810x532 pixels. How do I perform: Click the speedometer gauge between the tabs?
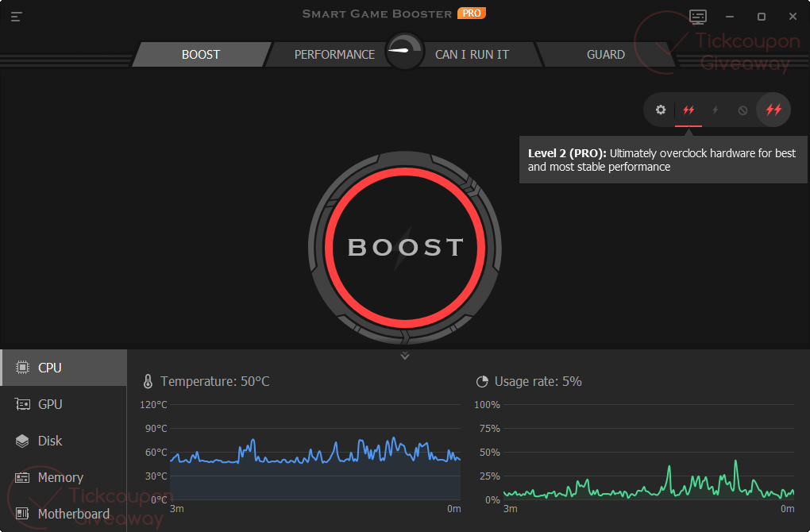pyautogui.click(x=404, y=51)
